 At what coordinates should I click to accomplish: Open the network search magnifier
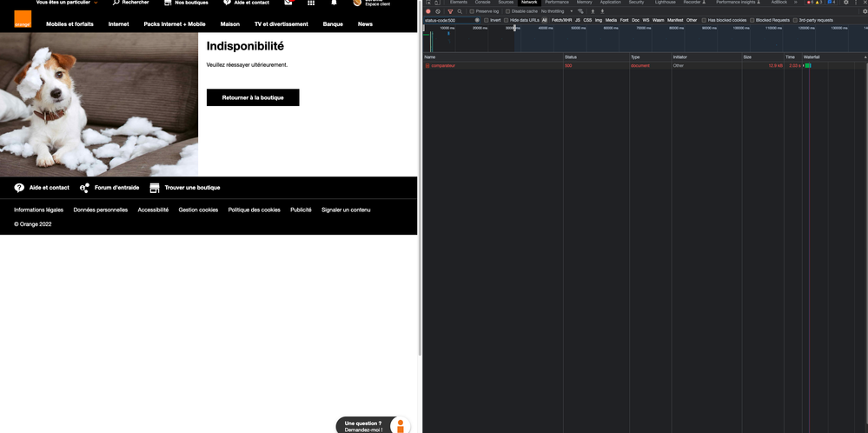click(460, 11)
